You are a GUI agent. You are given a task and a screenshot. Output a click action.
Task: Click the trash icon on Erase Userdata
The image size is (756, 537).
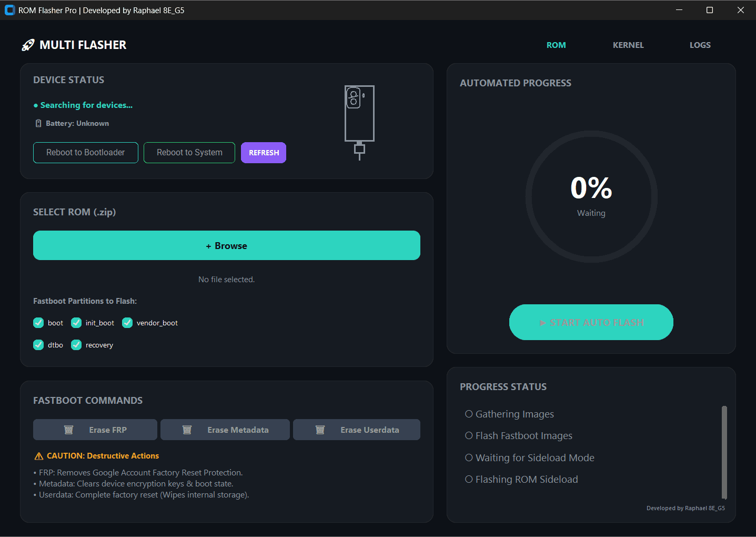click(x=320, y=430)
